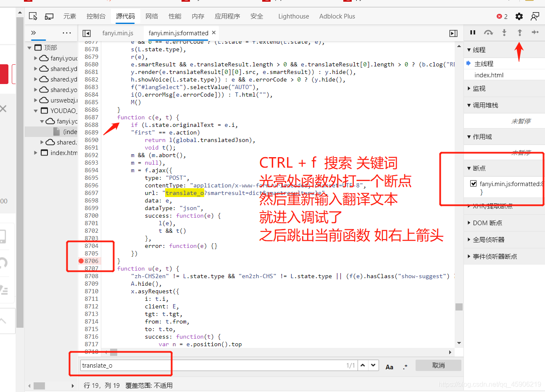
Task: Expand the urswebzj domain node
Action: (x=36, y=100)
